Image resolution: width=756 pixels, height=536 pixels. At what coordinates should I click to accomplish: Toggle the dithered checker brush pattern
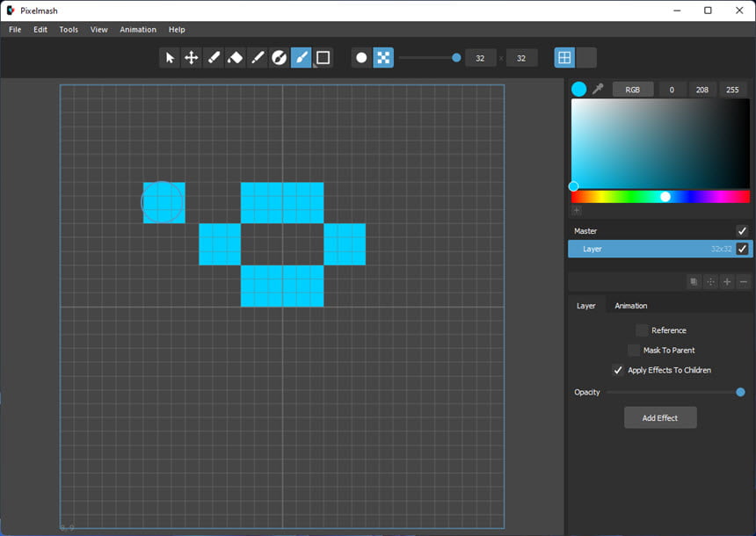(x=383, y=58)
